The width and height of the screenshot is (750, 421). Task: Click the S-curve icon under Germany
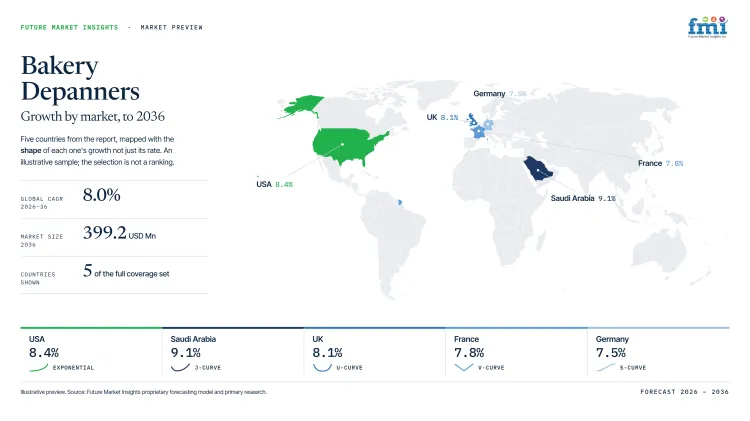[x=606, y=367]
